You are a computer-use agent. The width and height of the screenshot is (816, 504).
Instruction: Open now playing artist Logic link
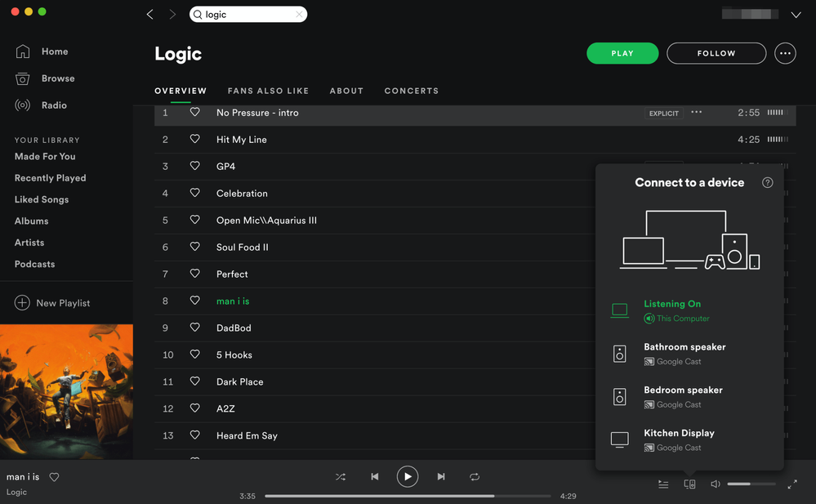click(x=16, y=492)
